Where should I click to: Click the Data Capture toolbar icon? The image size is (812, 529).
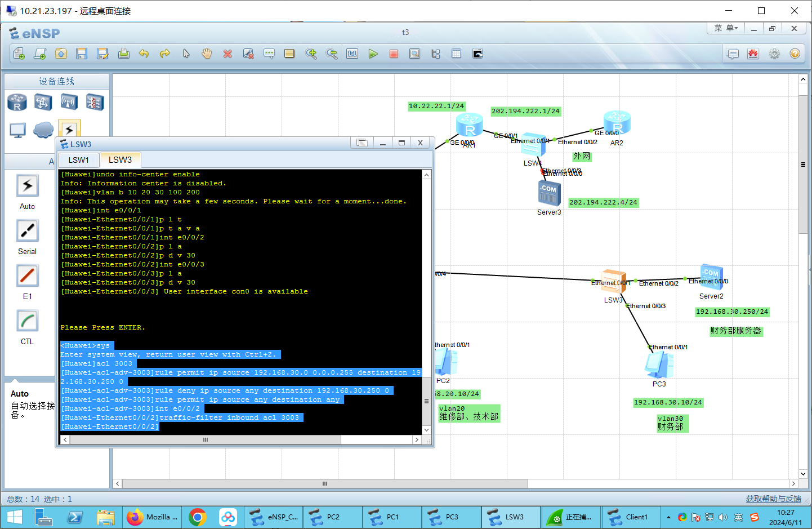pos(414,54)
